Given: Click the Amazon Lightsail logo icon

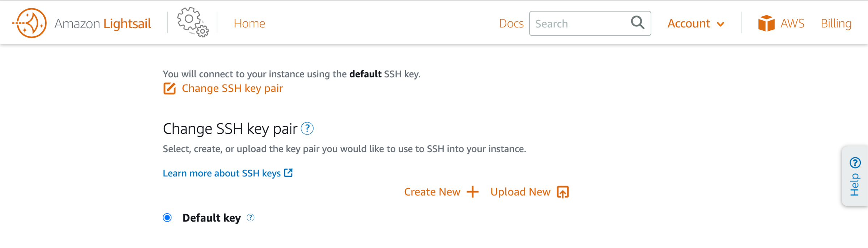Looking at the screenshot, I should (x=30, y=23).
